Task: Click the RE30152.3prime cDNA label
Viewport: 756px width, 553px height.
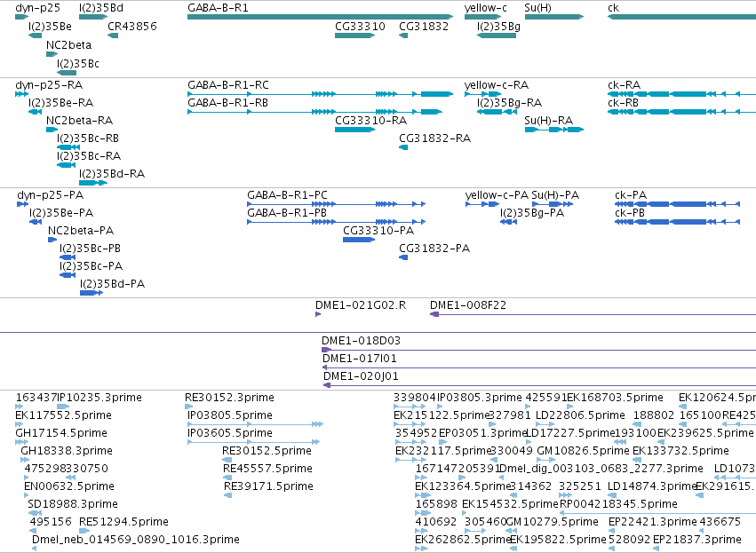Action: [229, 398]
